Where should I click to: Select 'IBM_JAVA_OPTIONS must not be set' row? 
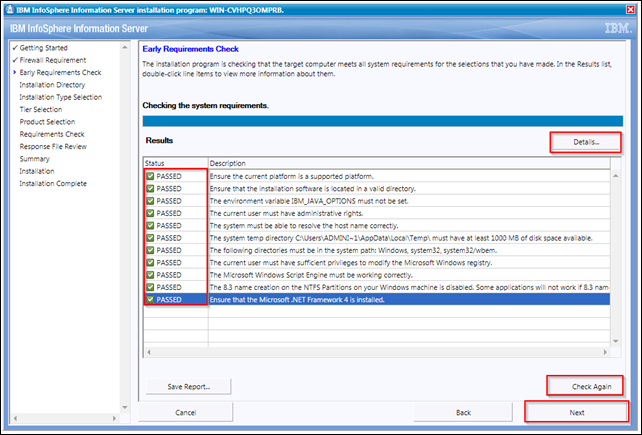point(377,201)
